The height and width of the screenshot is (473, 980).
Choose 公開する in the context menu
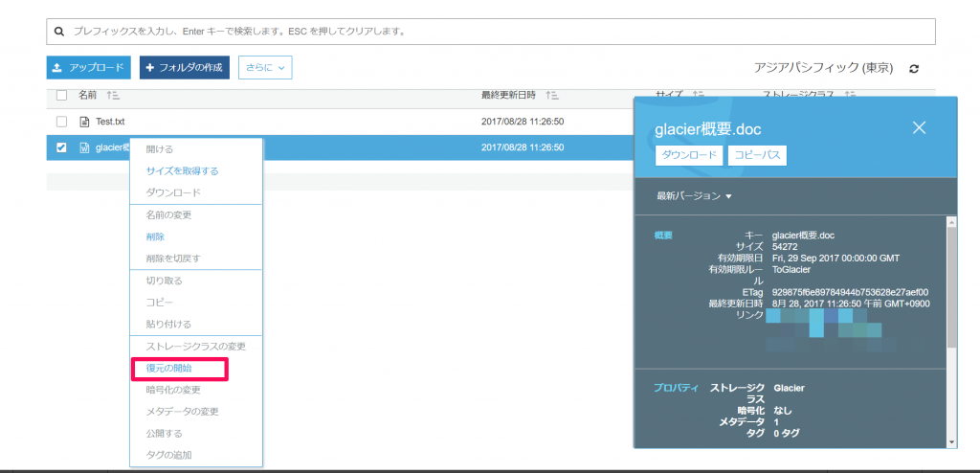pos(164,434)
